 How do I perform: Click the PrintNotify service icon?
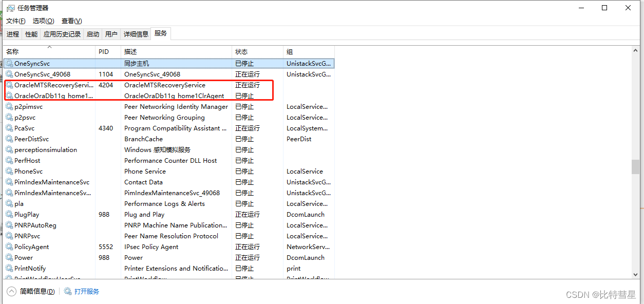click(9, 269)
